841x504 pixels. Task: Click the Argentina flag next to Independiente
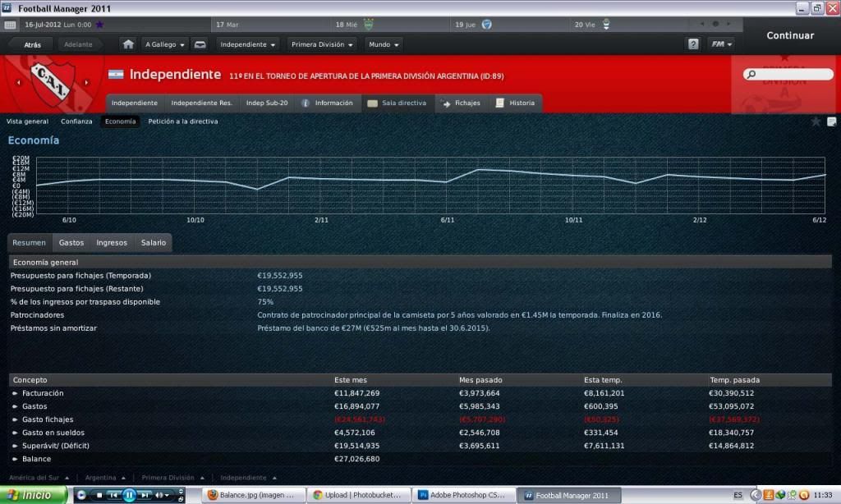tap(116, 75)
